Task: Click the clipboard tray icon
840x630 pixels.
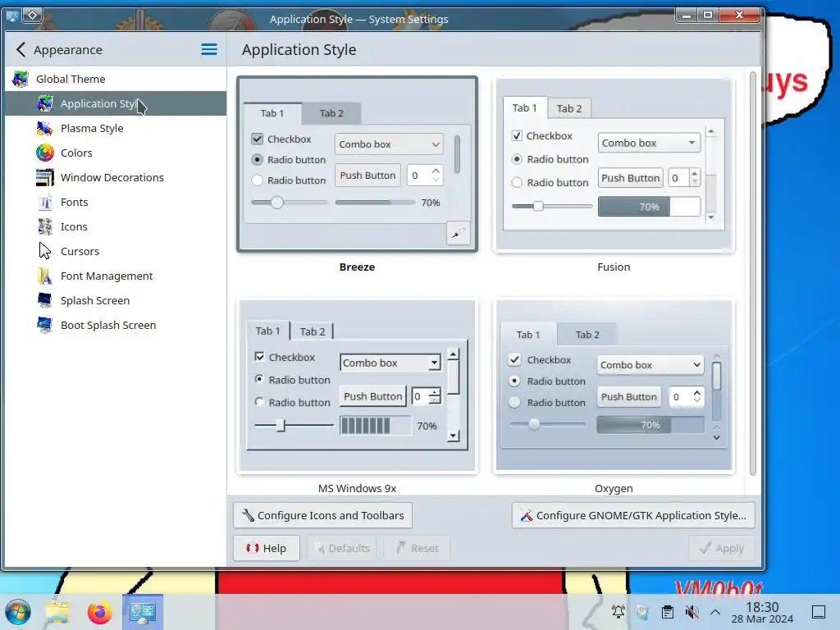Action: click(668, 612)
